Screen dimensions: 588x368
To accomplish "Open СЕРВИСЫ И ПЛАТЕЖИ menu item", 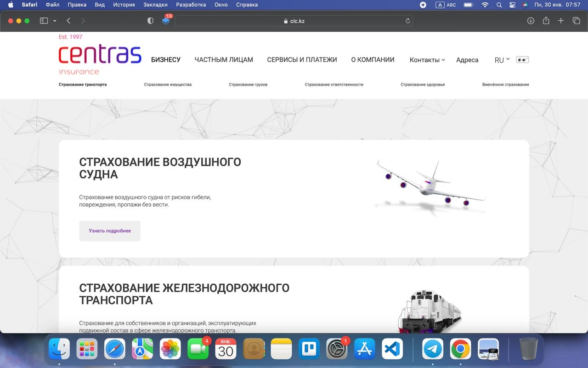I will click(302, 60).
